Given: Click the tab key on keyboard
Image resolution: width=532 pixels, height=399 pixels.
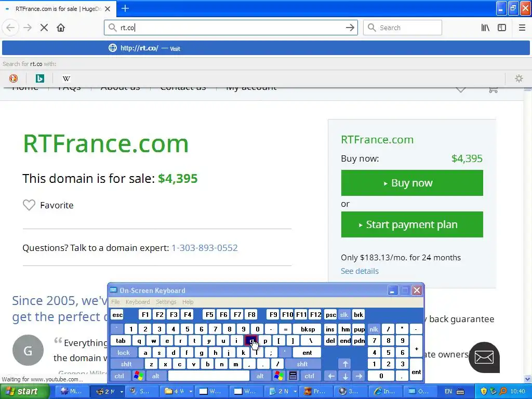Looking at the screenshot, I should 121,341.
